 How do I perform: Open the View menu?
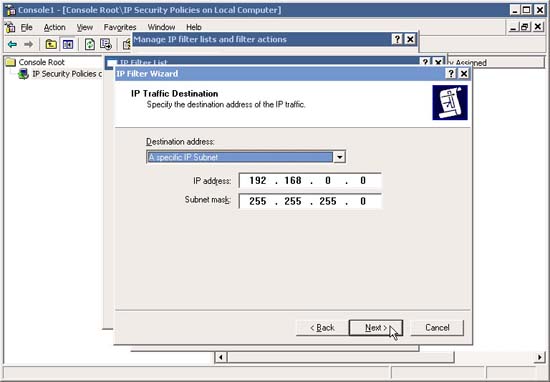pyautogui.click(x=85, y=27)
